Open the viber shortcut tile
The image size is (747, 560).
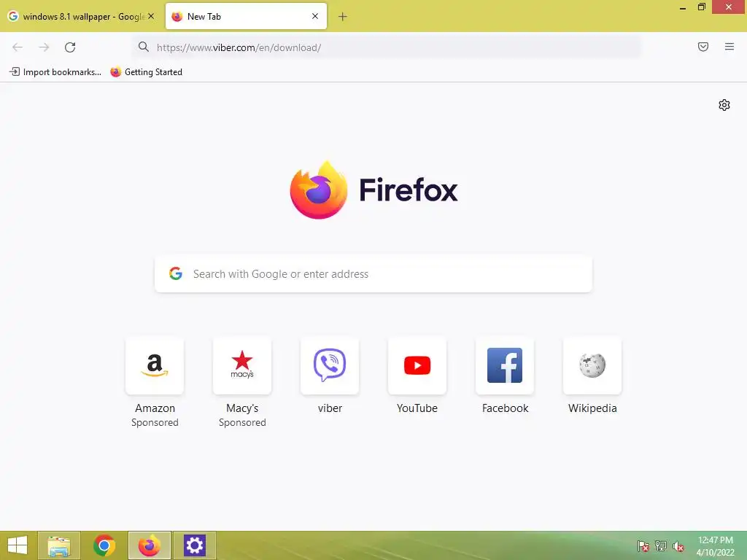[x=330, y=366]
